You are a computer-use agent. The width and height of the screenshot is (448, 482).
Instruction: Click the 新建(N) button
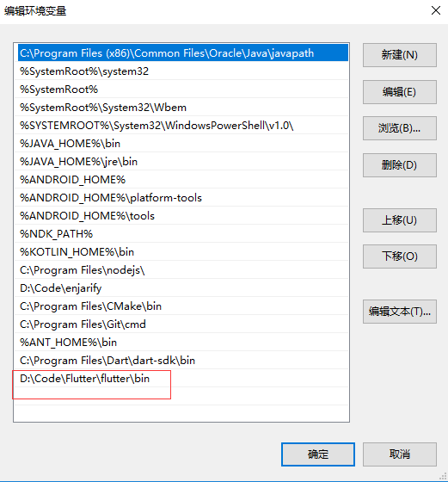pyautogui.click(x=400, y=55)
